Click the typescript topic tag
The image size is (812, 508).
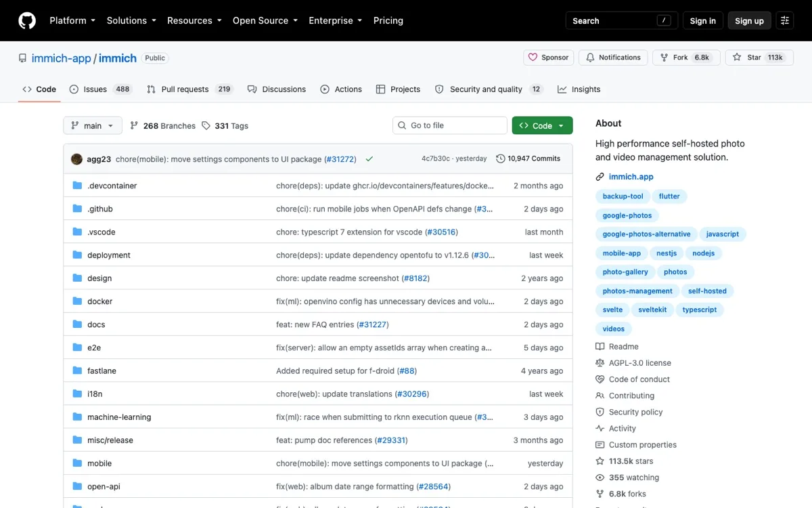(700, 310)
